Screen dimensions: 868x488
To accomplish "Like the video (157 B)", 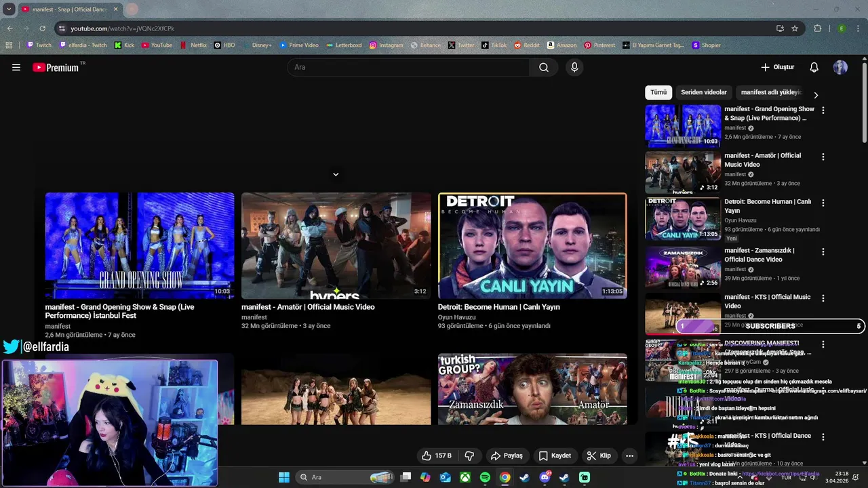I will [436, 455].
